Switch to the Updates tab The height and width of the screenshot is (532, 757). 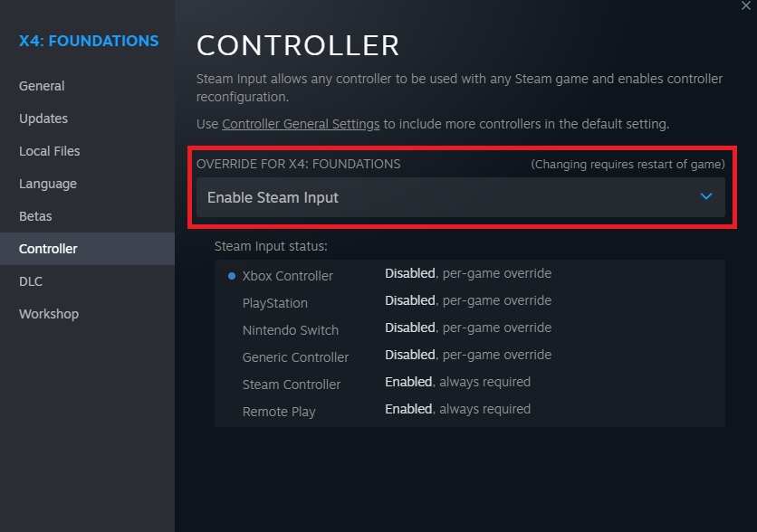coord(43,119)
